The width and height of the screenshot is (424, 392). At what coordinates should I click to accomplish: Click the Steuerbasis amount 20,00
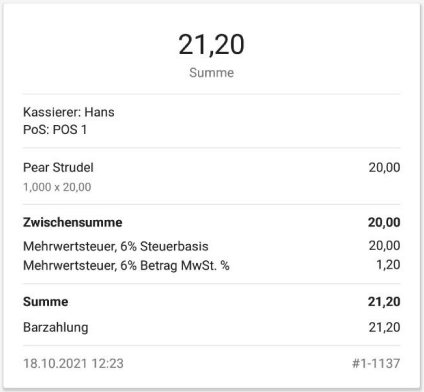(x=384, y=246)
